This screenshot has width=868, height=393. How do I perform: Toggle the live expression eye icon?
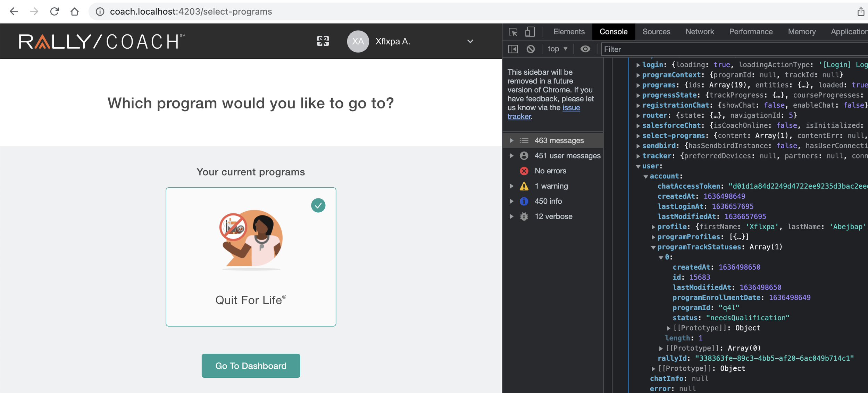tap(585, 49)
